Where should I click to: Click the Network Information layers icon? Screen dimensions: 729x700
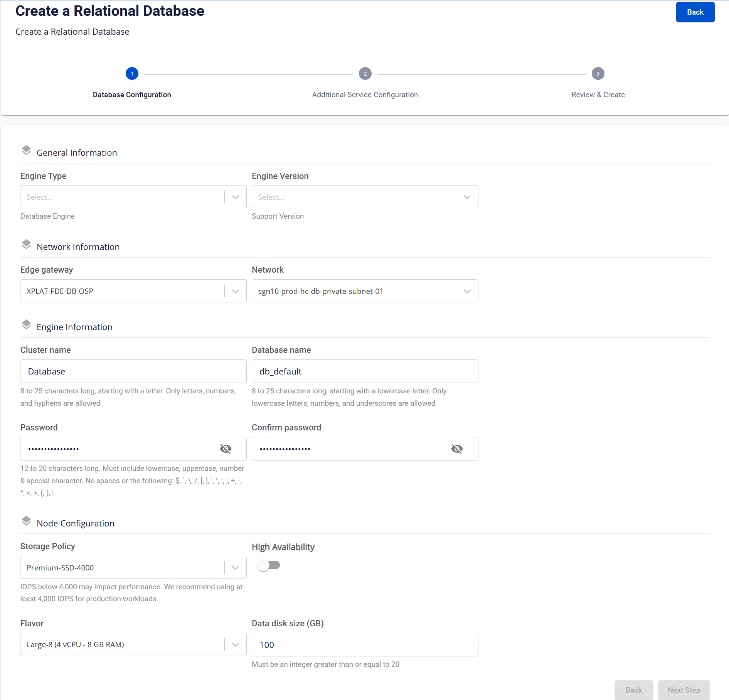pos(26,245)
